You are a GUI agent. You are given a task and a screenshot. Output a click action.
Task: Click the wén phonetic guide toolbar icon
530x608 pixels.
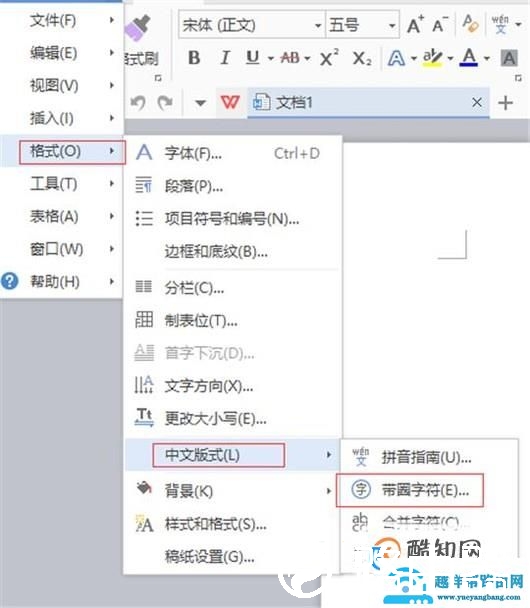(500, 24)
